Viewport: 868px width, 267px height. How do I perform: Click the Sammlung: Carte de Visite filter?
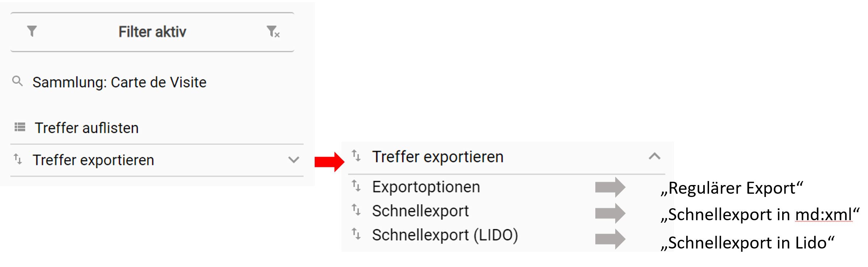[x=119, y=82]
